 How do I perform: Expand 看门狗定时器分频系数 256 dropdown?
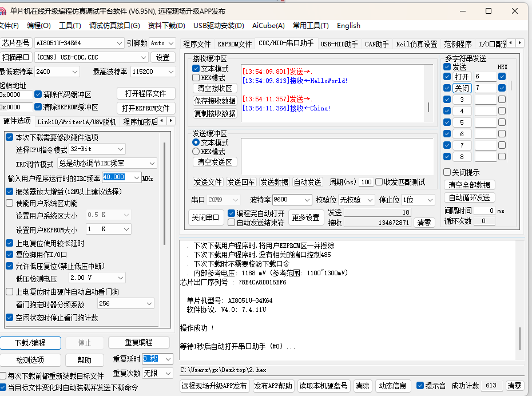(x=149, y=303)
